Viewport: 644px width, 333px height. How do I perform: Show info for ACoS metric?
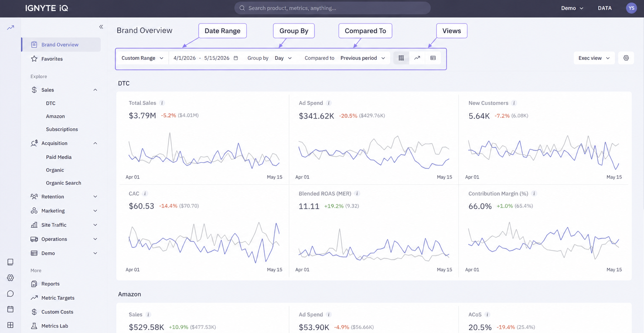point(487,315)
